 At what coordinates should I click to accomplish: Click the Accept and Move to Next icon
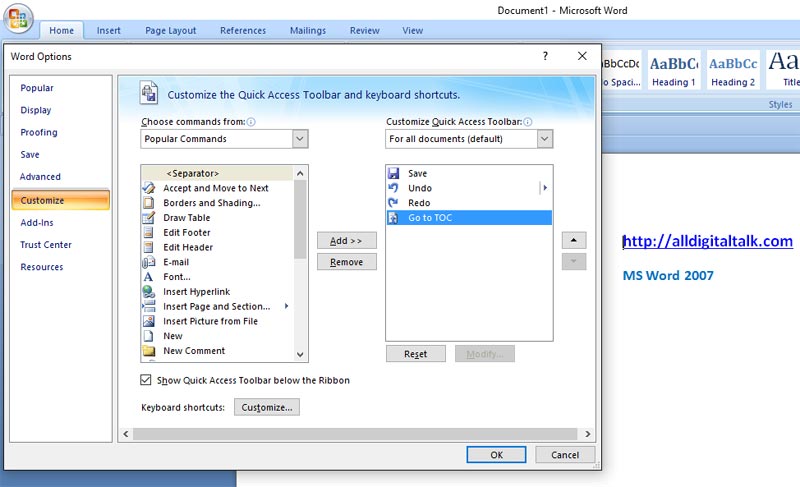[x=148, y=188]
